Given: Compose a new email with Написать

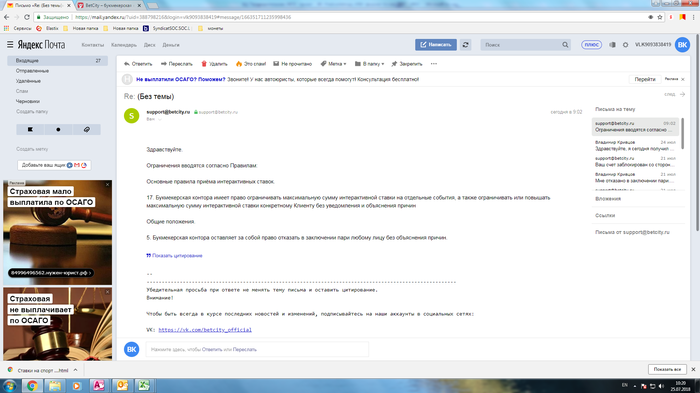Looking at the screenshot, I should [436, 45].
